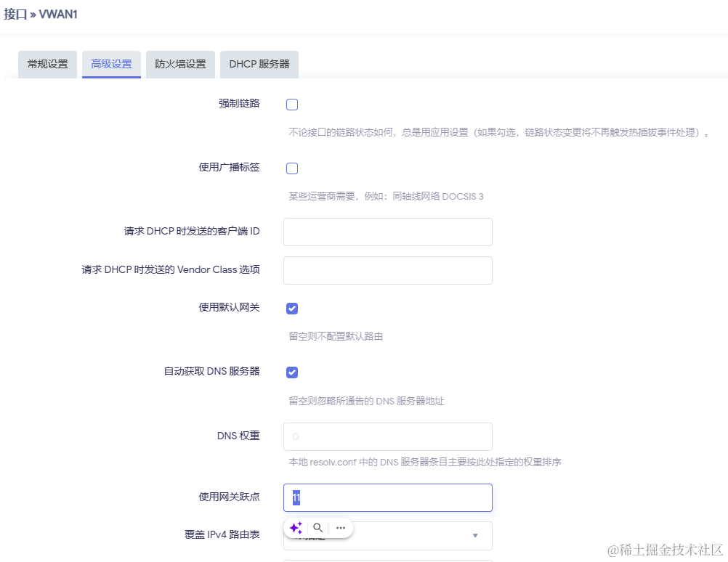Enable the 强制链路 checkbox
Image resolution: width=728 pixels, height=562 pixels.
[291, 104]
